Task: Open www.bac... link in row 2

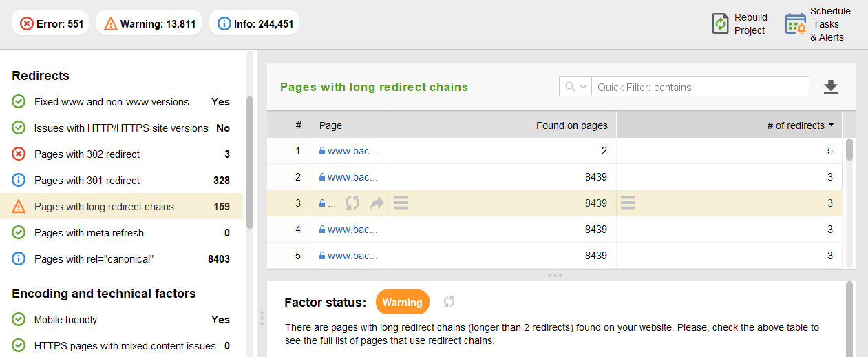Action: coord(353,177)
